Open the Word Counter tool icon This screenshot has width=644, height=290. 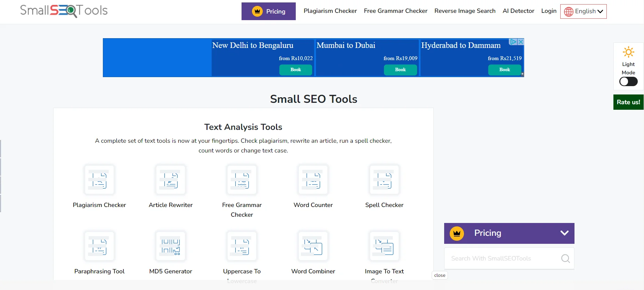[x=313, y=180]
